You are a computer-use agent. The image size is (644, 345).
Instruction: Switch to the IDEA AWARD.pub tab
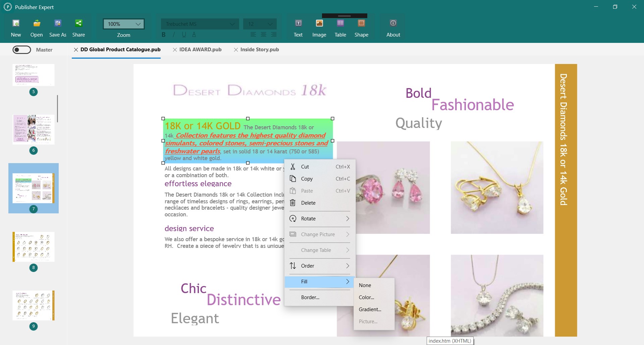pos(200,50)
